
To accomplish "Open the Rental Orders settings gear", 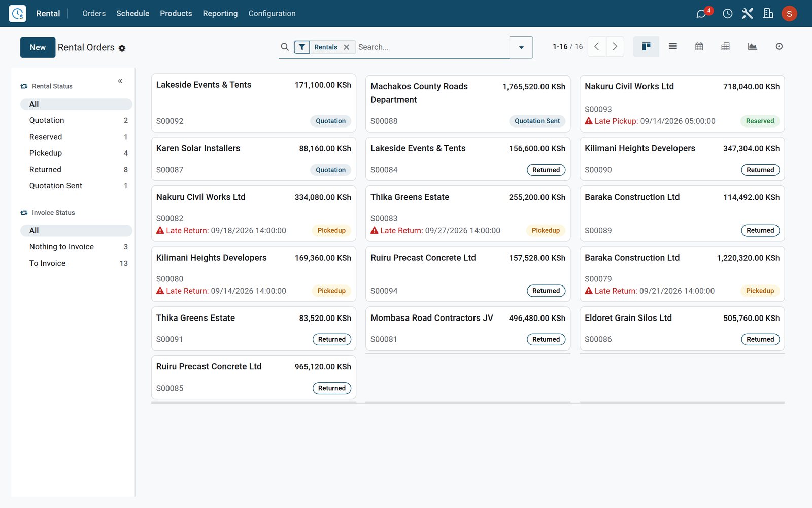I will (122, 48).
